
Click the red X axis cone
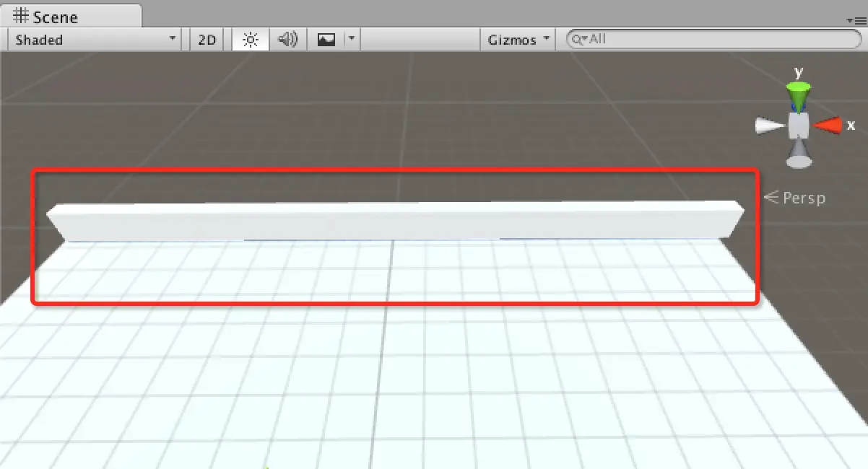(828, 126)
